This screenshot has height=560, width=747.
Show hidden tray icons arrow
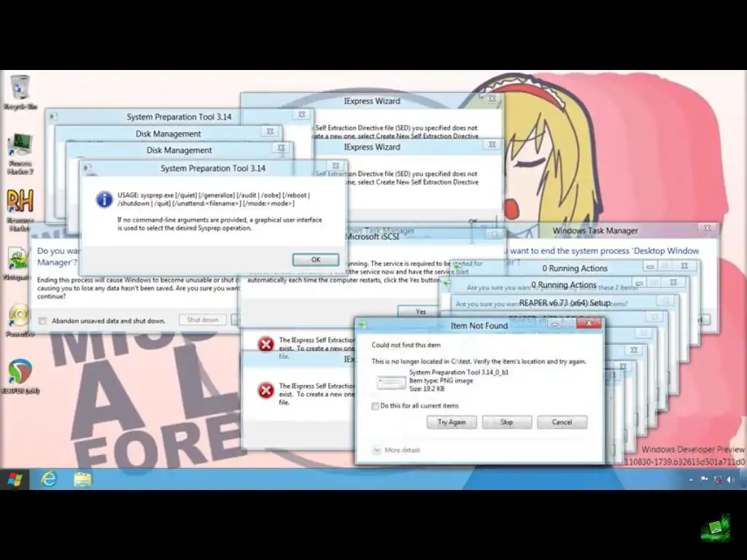(x=691, y=480)
